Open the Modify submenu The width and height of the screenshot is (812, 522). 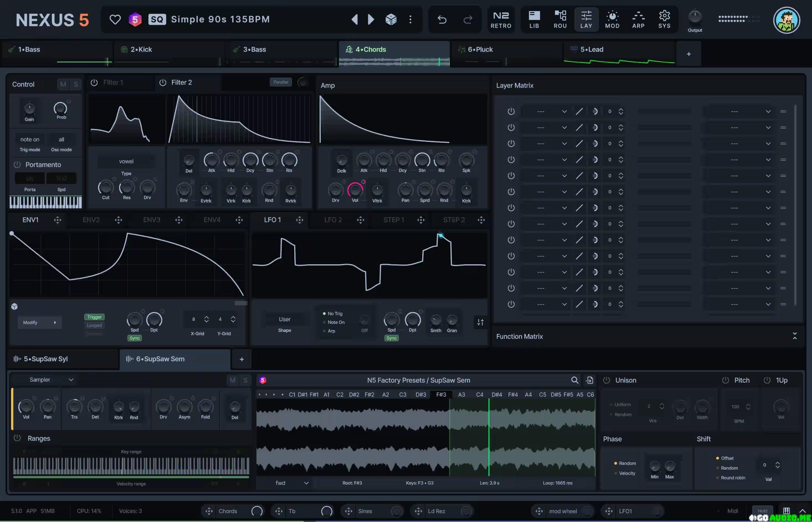40,322
